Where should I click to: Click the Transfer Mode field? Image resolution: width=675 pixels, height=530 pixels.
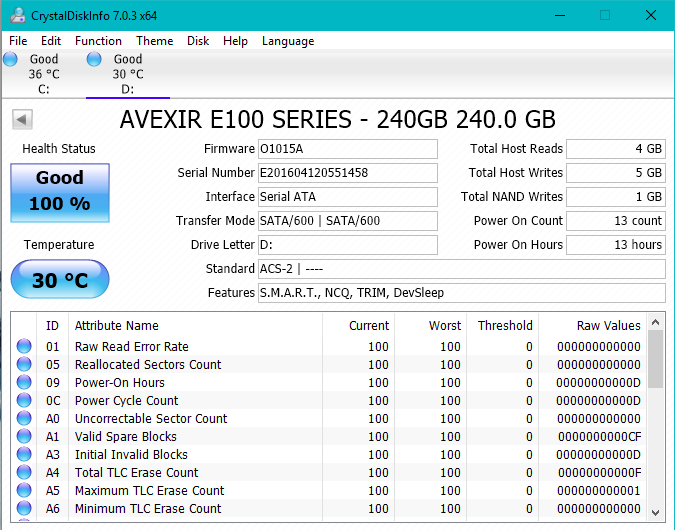348,221
